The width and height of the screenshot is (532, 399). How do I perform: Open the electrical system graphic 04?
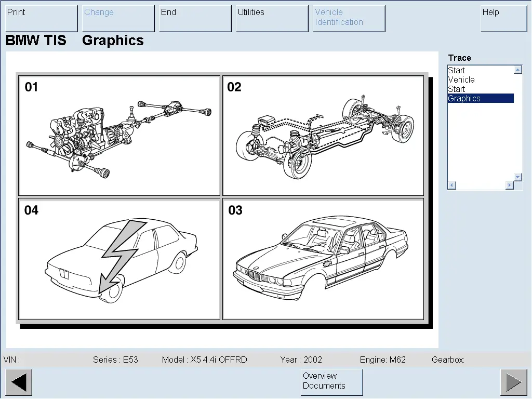[x=119, y=259]
